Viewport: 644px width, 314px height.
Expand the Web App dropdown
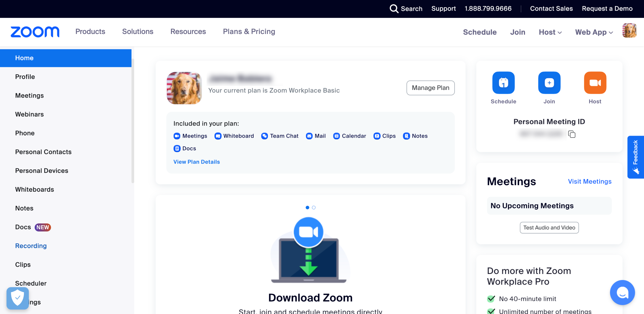[x=594, y=32]
